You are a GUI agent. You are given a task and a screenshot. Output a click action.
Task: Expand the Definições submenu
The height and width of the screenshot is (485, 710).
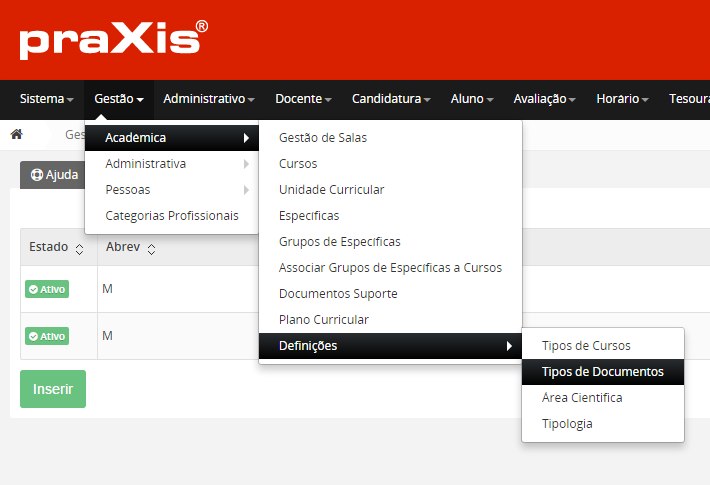390,346
